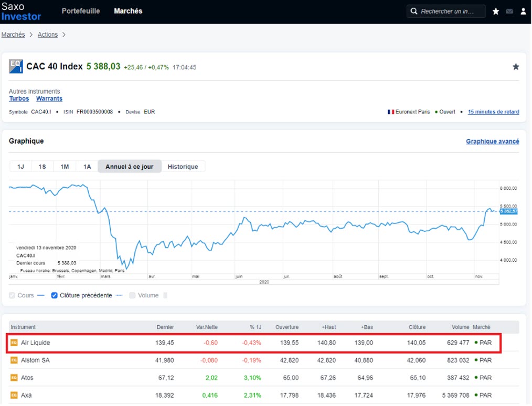Open the Air Liquide instrument row
532x406 pixels.
(254, 343)
